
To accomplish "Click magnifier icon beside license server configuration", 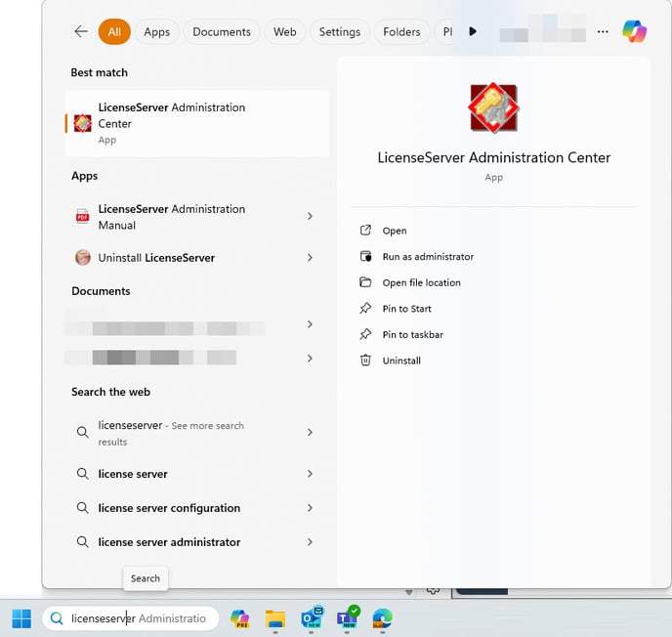I will tap(83, 508).
